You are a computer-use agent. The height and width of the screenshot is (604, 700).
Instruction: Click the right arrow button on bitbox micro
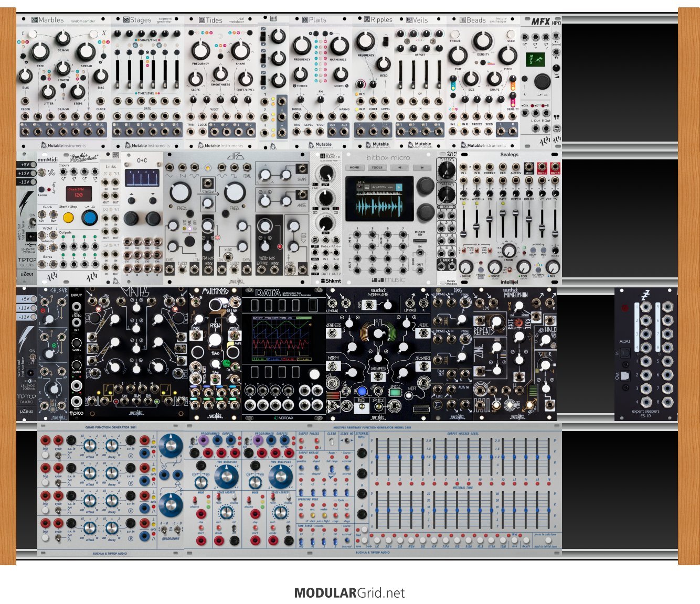421,168
